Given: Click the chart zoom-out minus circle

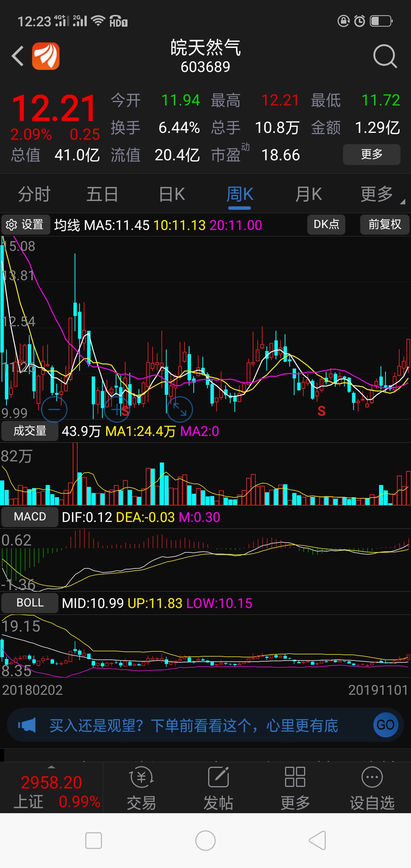Looking at the screenshot, I should click(54, 409).
